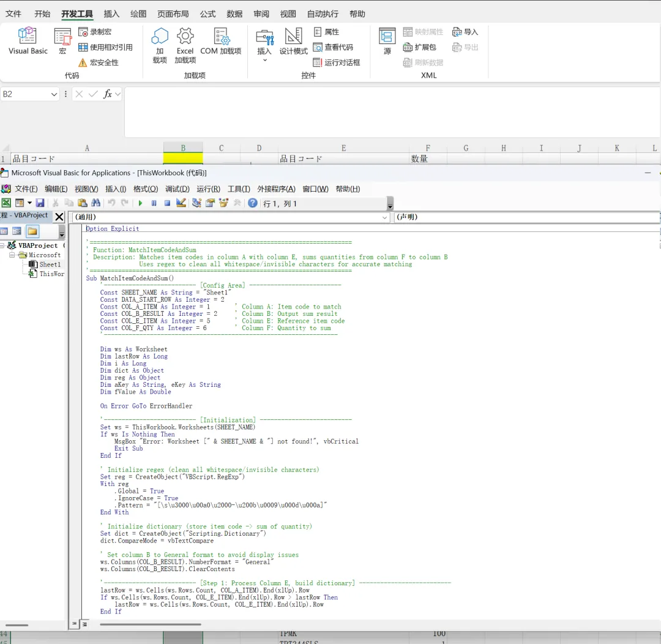The image size is (661, 644).
Task: Open VBA 文件(F) menu
Action: pos(26,189)
